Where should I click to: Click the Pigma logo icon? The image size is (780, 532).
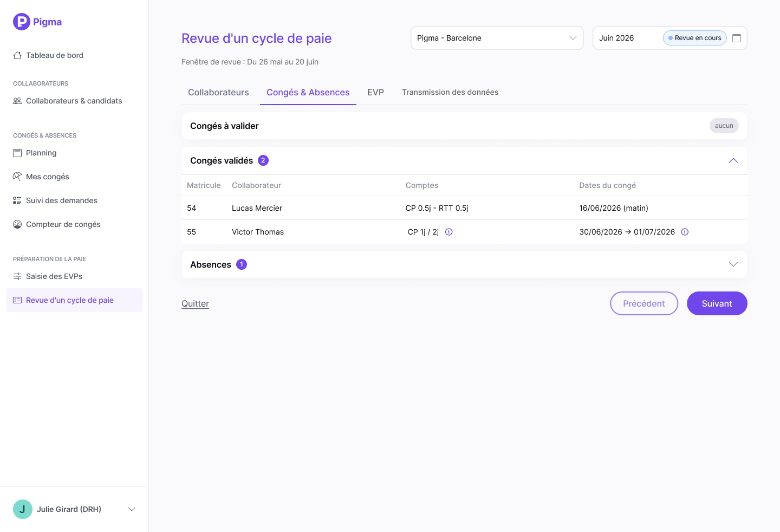click(x=22, y=22)
